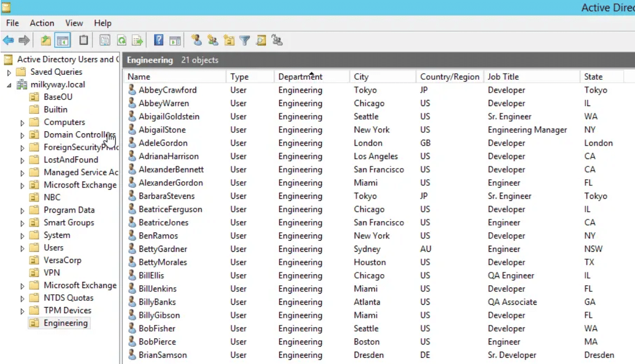Sort by the Department column header
Image resolution: width=635 pixels, height=364 pixels.
point(312,76)
